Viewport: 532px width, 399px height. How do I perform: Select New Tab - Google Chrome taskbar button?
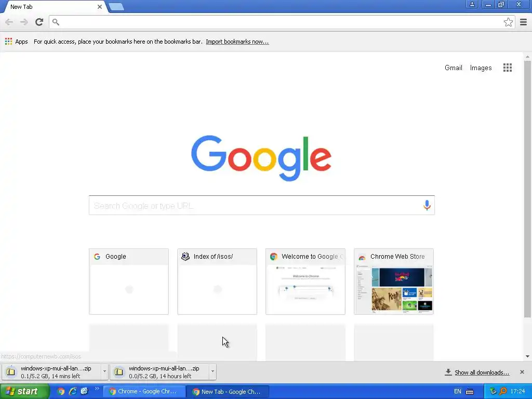228,392
